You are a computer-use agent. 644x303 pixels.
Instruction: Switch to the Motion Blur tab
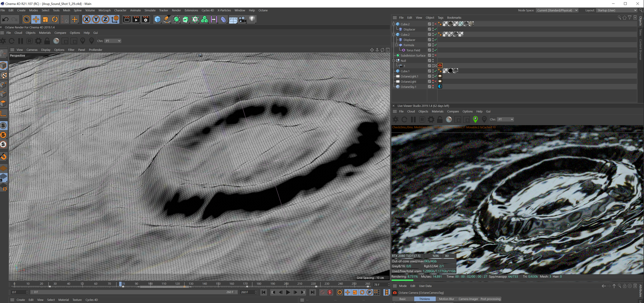(x=446, y=299)
